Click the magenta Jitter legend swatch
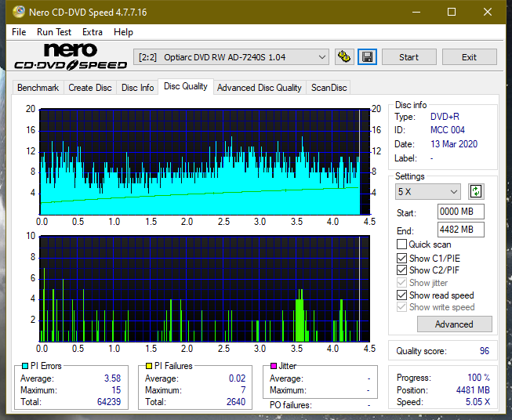This screenshot has width=512, height=420. pos(274,366)
